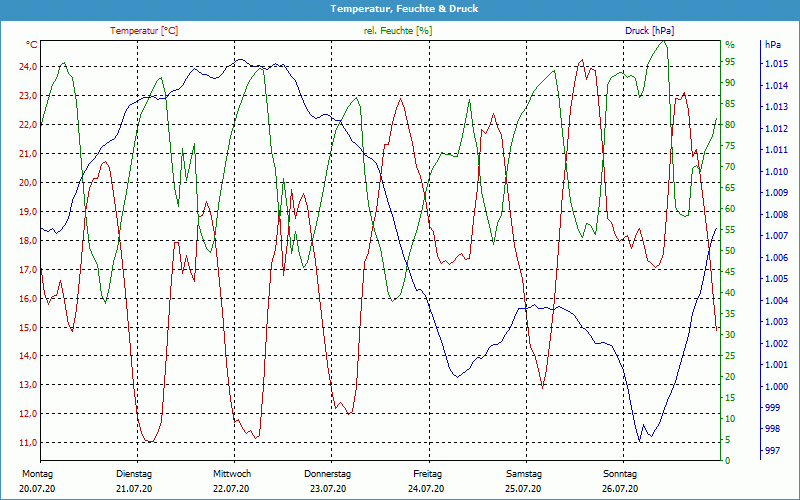Click the '20' humidity axis value
The image size is (800, 500).
tap(730, 377)
